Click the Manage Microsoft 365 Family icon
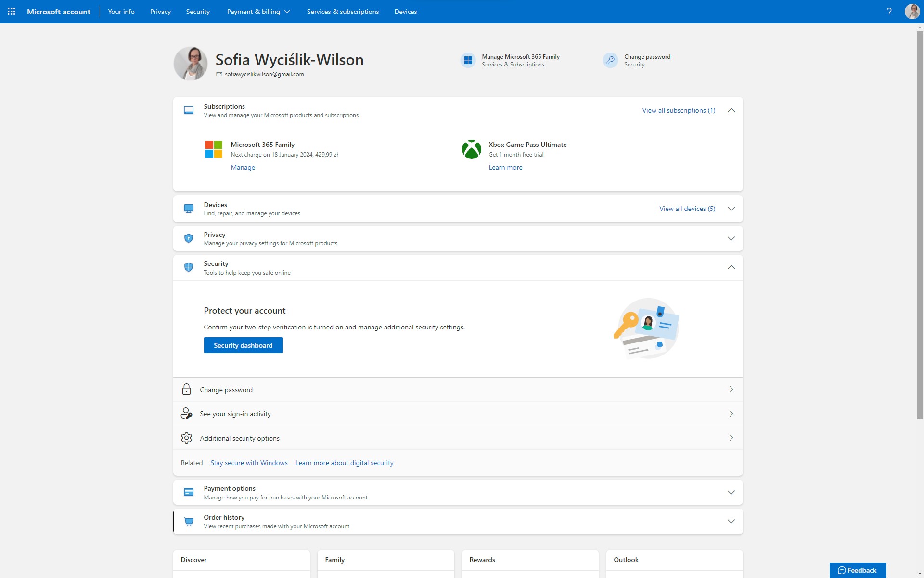924x578 pixels. pos(468,60)
